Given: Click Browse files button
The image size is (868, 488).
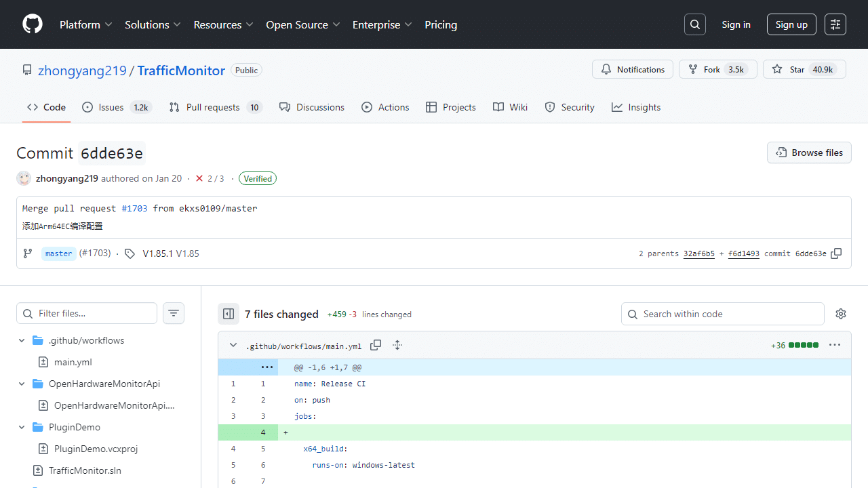Looking at the screenshot, I should click(x=809, y=152).
